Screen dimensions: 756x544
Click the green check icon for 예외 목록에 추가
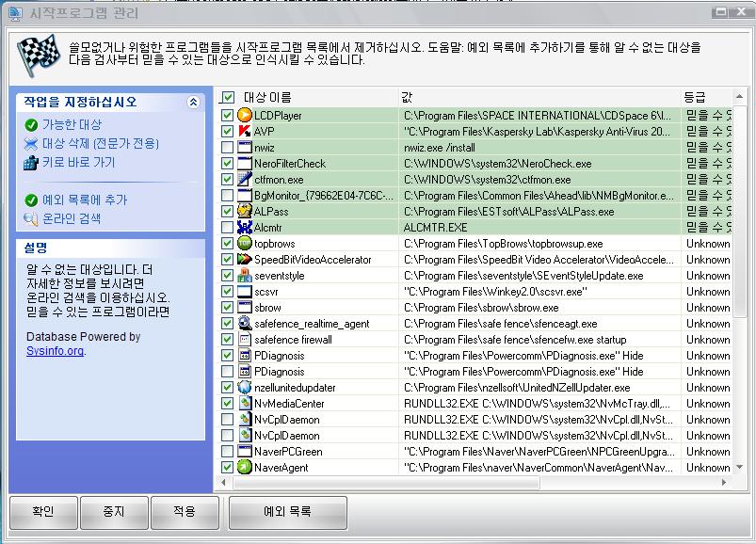pos(31,200)
